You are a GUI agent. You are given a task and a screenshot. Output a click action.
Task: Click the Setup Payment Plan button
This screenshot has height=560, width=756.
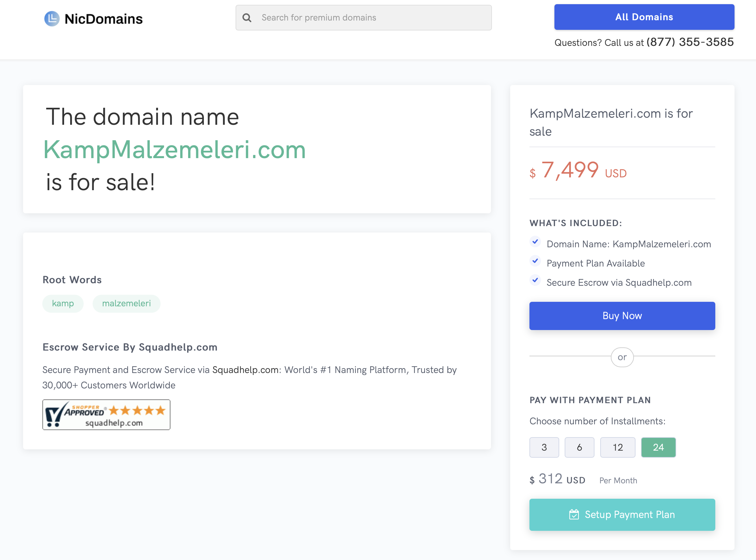622,514
